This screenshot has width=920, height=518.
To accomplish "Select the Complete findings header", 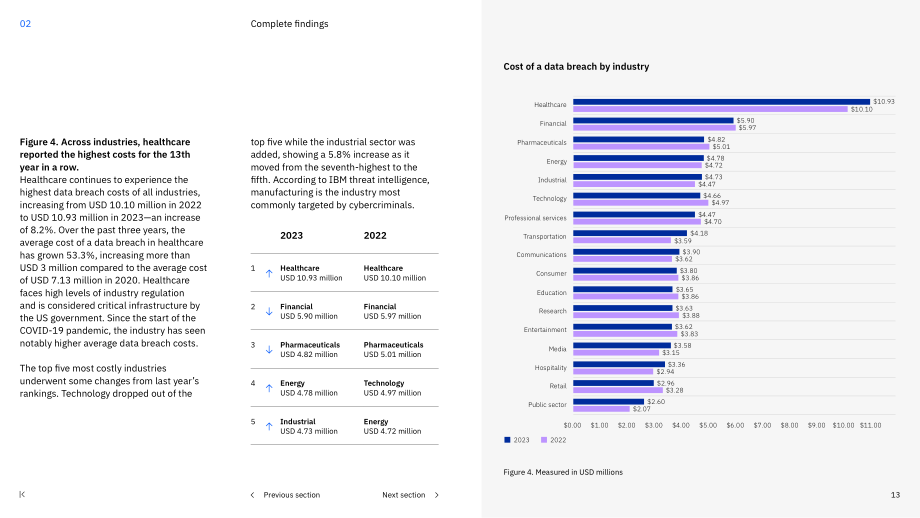I will [289, 24].
